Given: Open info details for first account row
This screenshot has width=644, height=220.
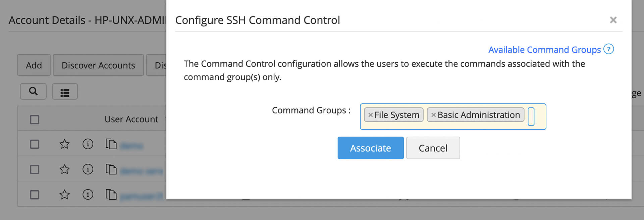Looking at the screenshot, I should pyautogui.click(x=88, y=144).
